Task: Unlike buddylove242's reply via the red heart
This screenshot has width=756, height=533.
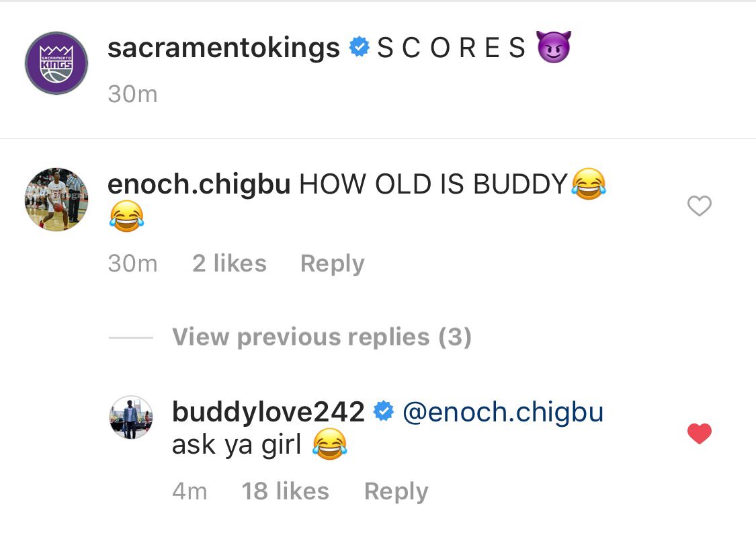Action: pyautogui.click(x=700, y=434)
